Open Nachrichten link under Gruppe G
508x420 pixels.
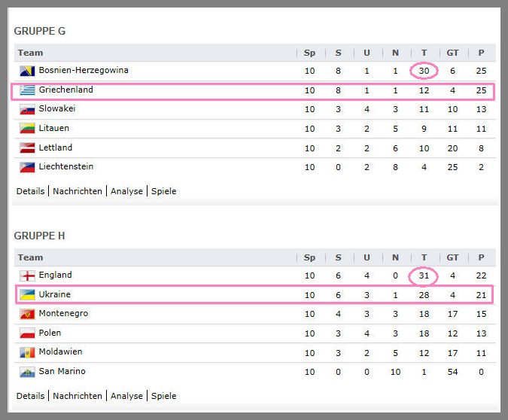point(78,191)
